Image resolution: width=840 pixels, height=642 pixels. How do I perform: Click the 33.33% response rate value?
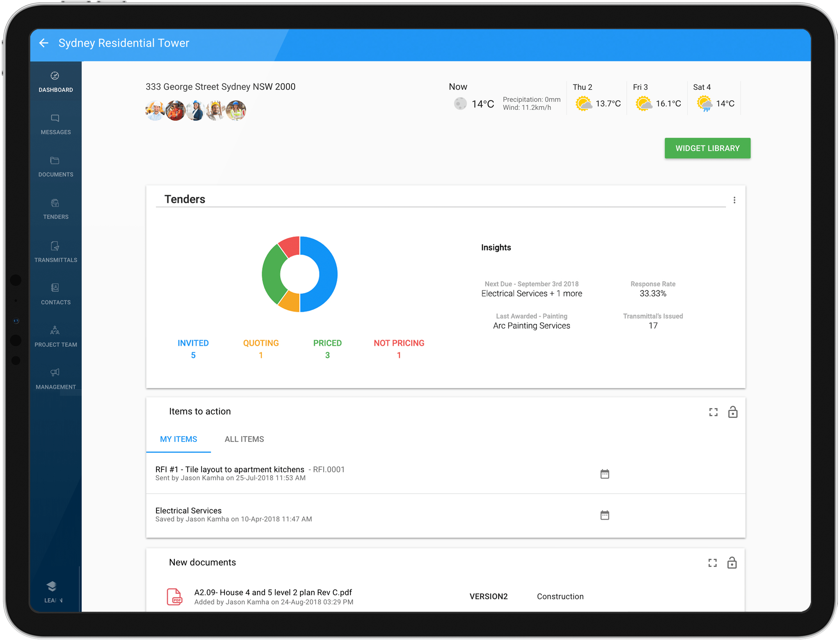click(x=653, y=294)
